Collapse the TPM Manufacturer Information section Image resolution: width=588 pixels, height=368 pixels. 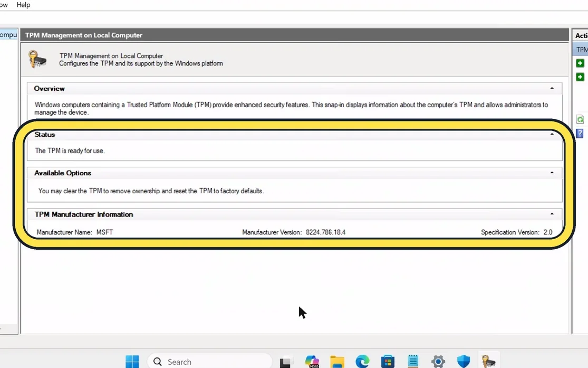[552, 214]
